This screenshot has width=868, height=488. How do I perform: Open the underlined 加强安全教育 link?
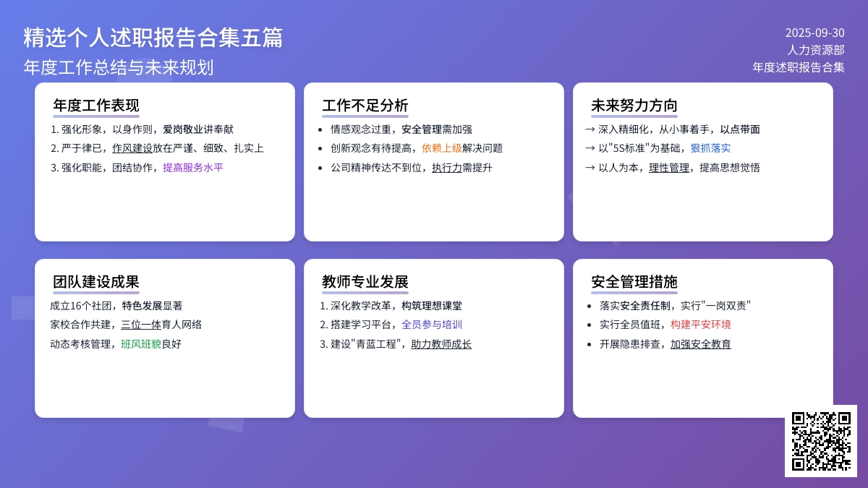(x=700, y=344)
